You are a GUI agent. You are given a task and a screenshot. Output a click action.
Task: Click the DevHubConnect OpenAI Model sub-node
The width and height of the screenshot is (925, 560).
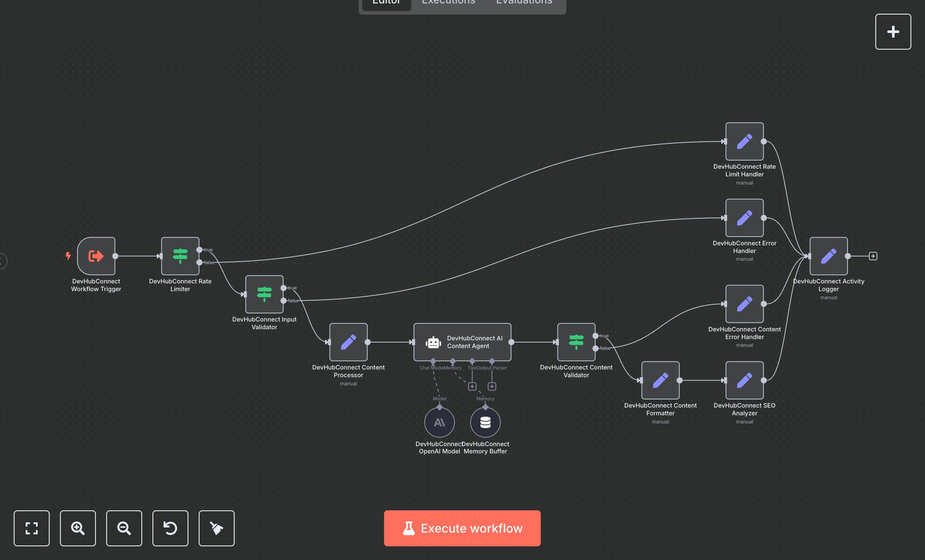(439, 422)
